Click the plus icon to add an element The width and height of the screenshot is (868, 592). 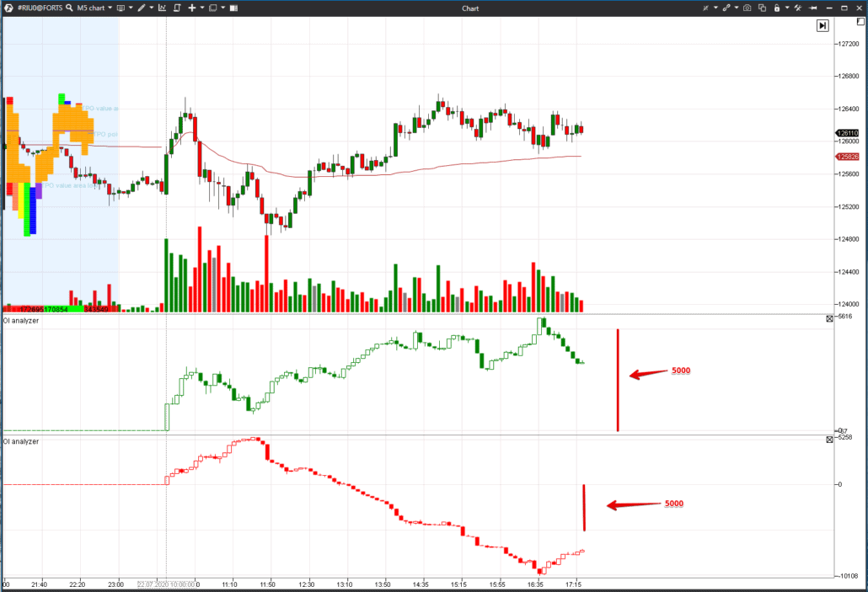pyautogui.click(x=192, y=8)
